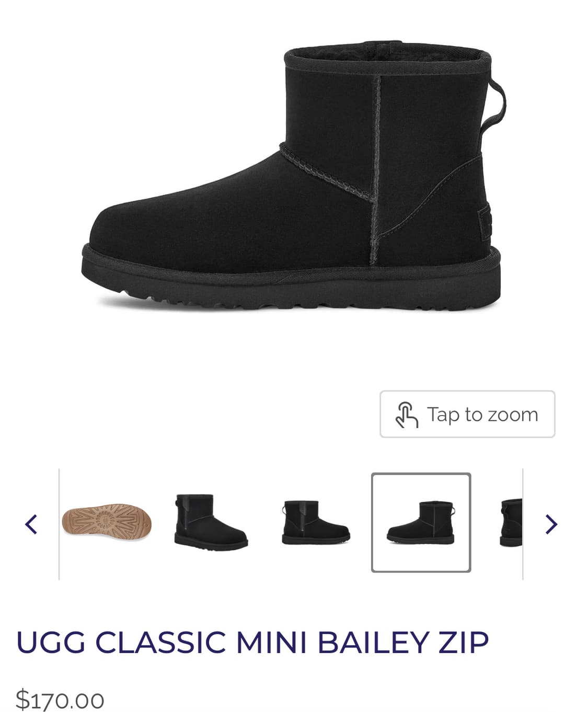Screen dimensions: 588x712
Task: Click the next thumbnails right chevron
Action: point(551,524)
